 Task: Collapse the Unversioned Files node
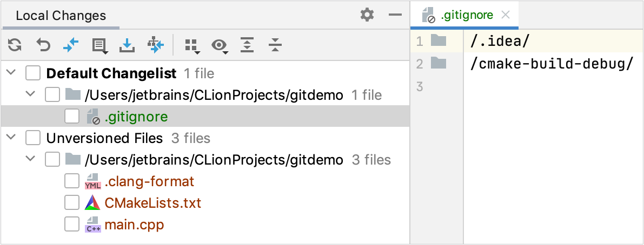point(11,138)
